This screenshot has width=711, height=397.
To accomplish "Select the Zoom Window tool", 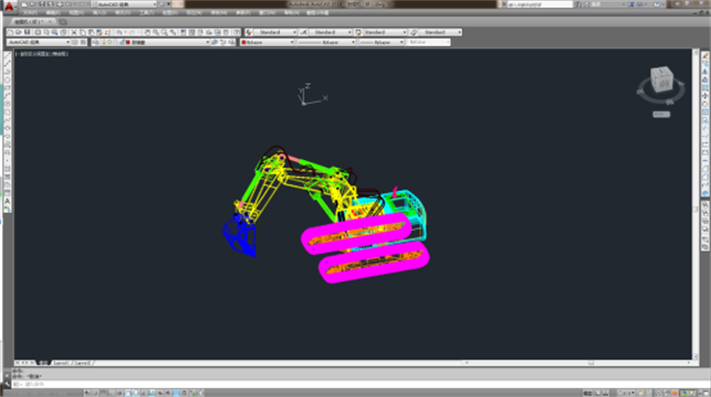I will [164, 32].
